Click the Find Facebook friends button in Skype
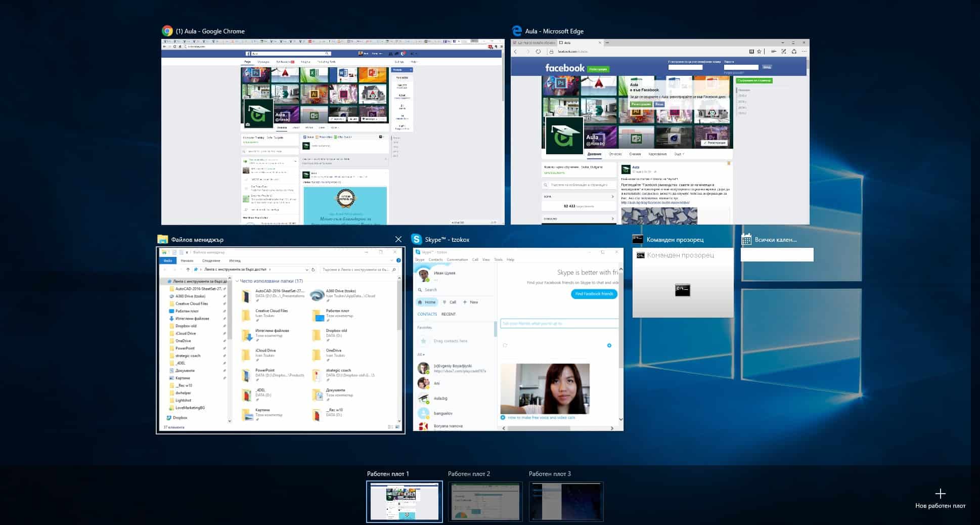This screenshot has height=525, width=980. pyautogui.click(x=594, y=294)
